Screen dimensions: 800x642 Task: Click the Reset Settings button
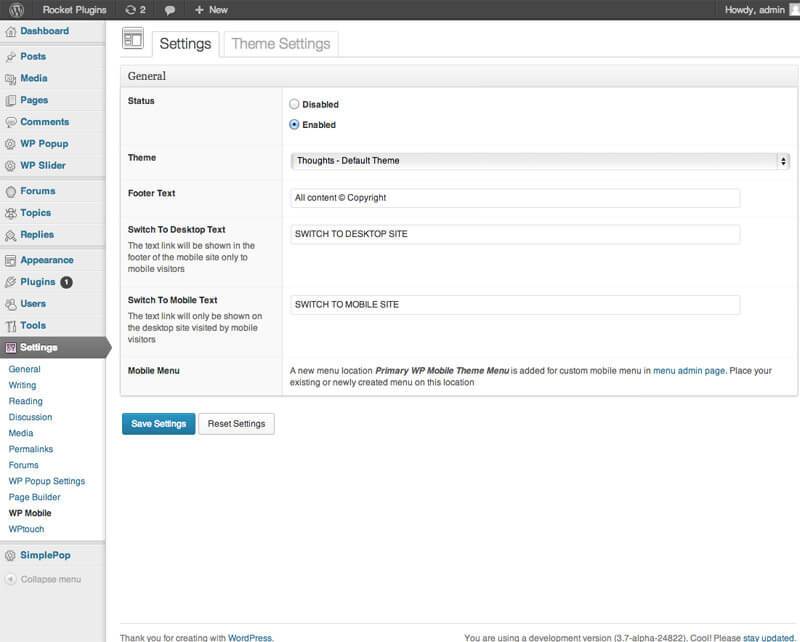point(236,424)
